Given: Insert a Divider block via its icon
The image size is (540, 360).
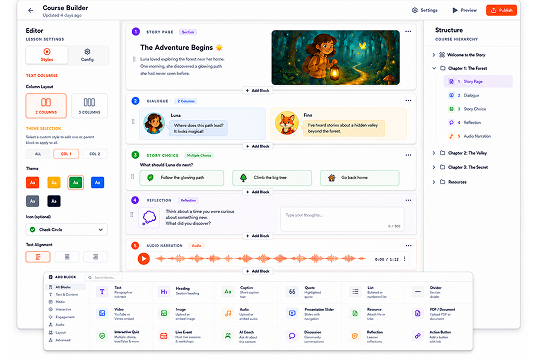Looking at the screenshot, I should pyautogui.click(x=418, y=292).
